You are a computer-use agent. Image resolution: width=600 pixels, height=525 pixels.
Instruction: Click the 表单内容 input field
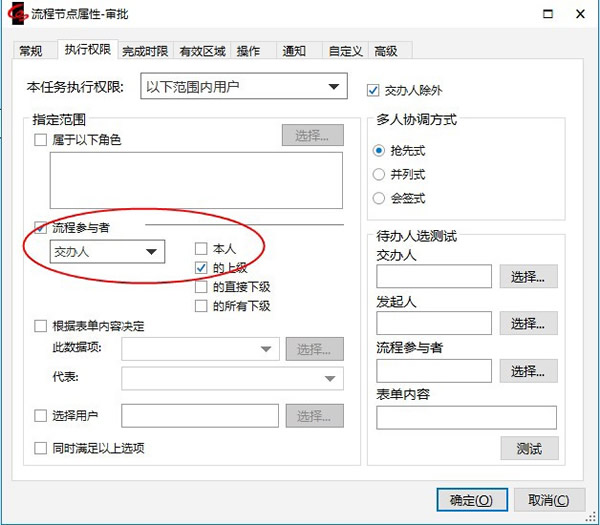[x=466, y=417]
